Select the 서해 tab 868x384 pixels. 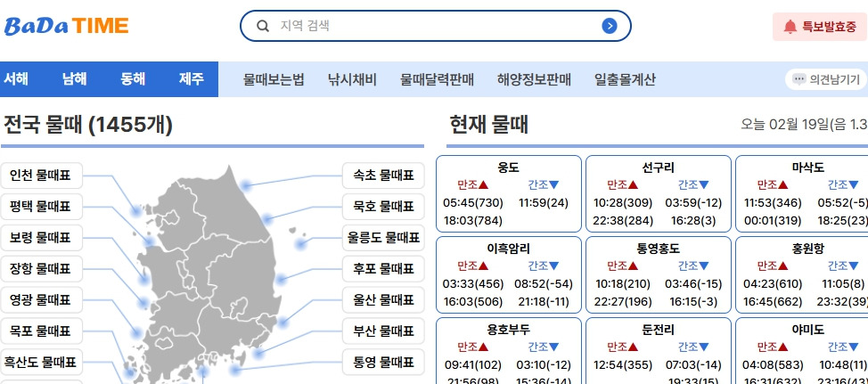[16, 79]
